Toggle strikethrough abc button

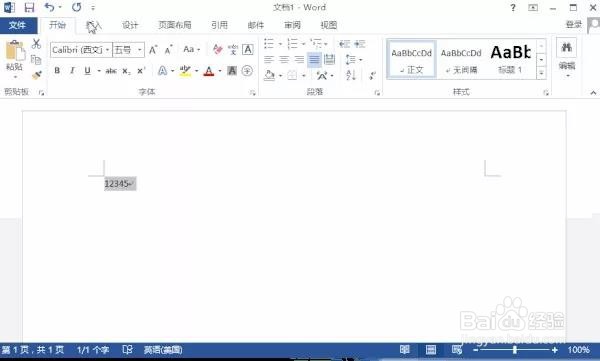[111, 71]
